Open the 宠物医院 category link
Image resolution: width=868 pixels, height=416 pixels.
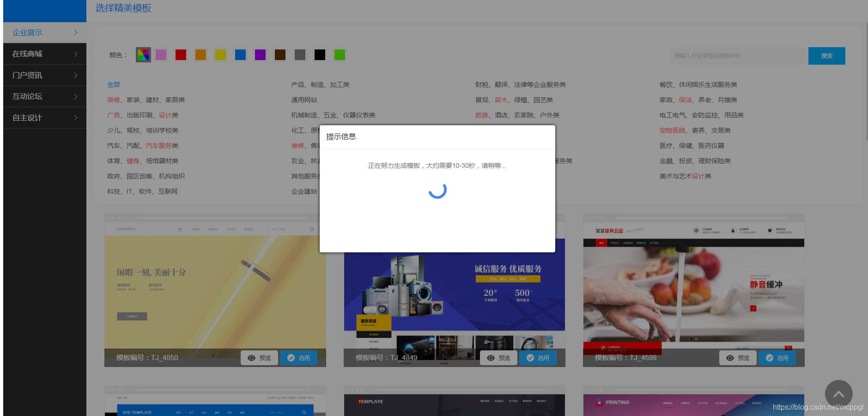click(673, 130)
